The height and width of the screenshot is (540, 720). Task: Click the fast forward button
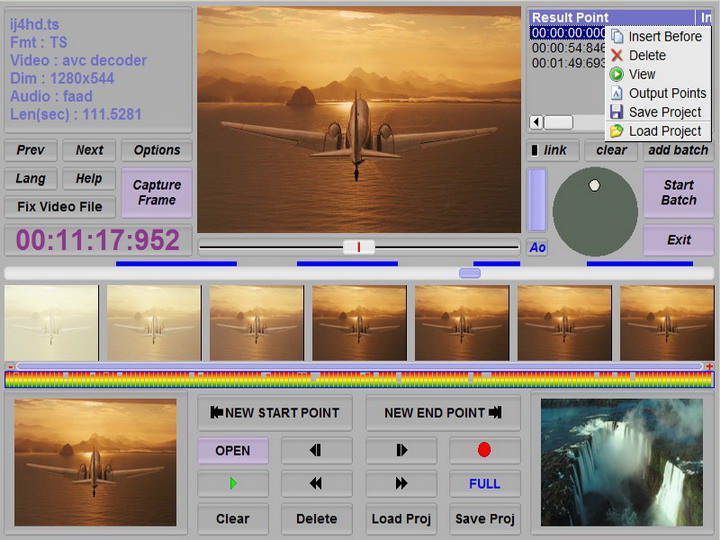[x=401, y=484]
